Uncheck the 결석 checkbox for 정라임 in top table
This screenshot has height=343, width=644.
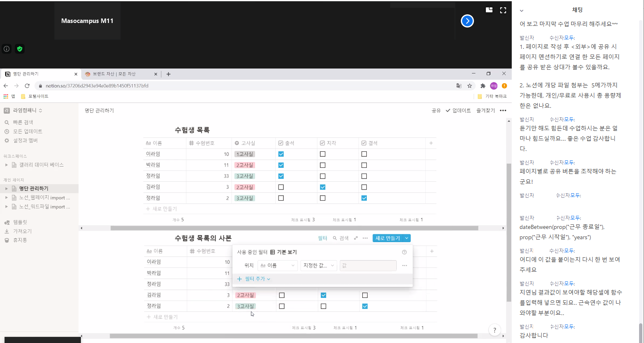364,198
